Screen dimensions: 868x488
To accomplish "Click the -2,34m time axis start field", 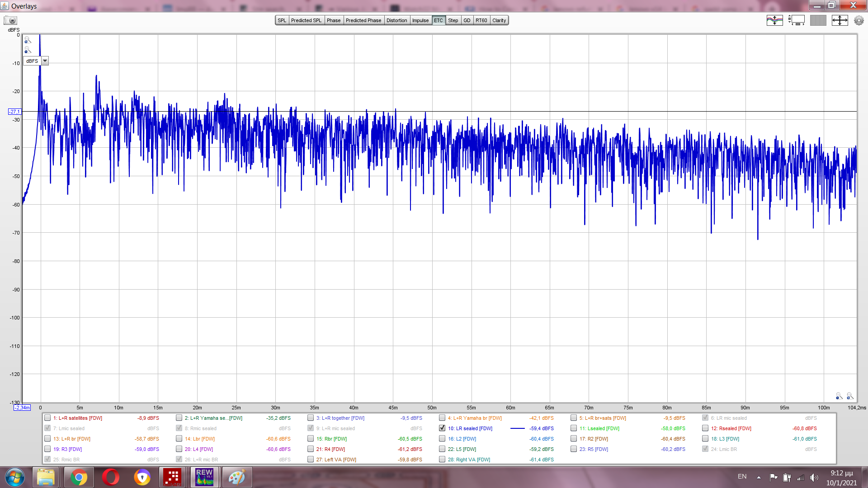I will click(x=22, y=408).
